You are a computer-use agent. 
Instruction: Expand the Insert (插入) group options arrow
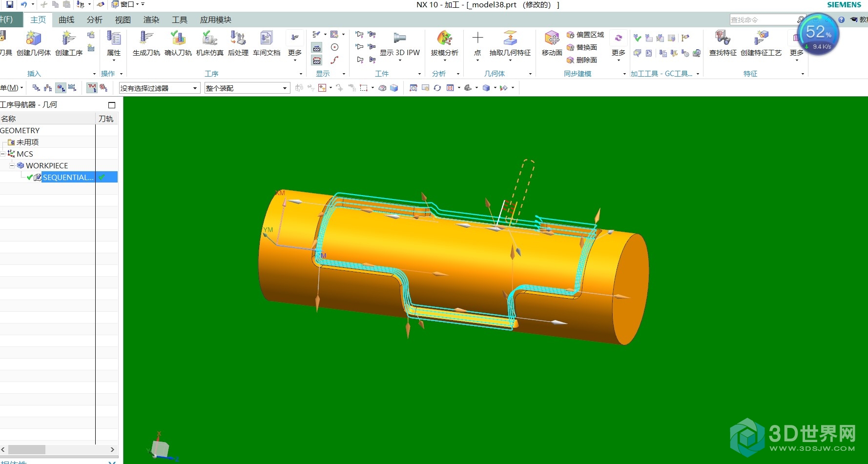click(x=94, y=74)
